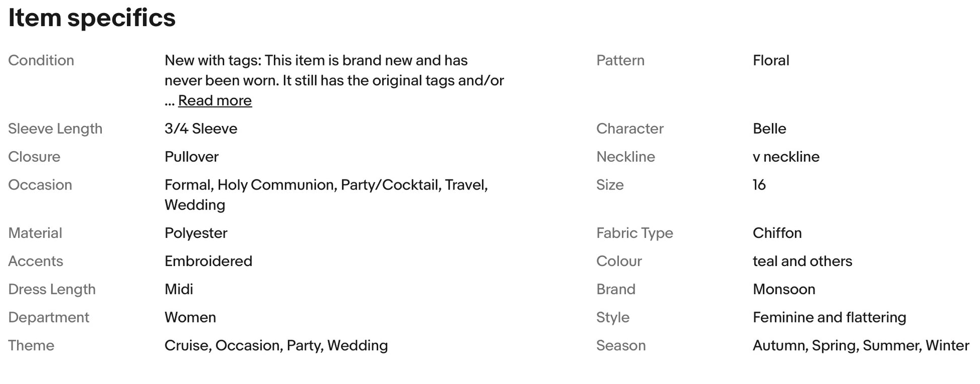Click the Condition label

(41, 60)
